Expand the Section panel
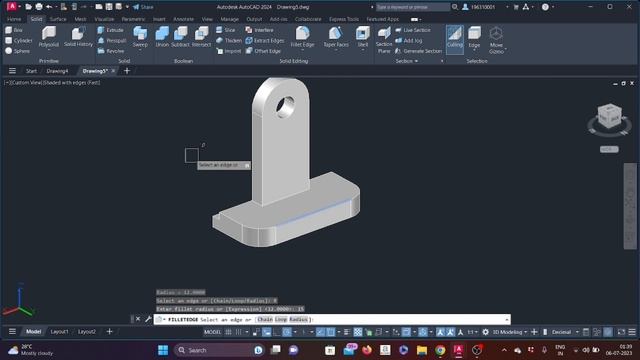Screen dimensions: 640x360 point(407,61)
